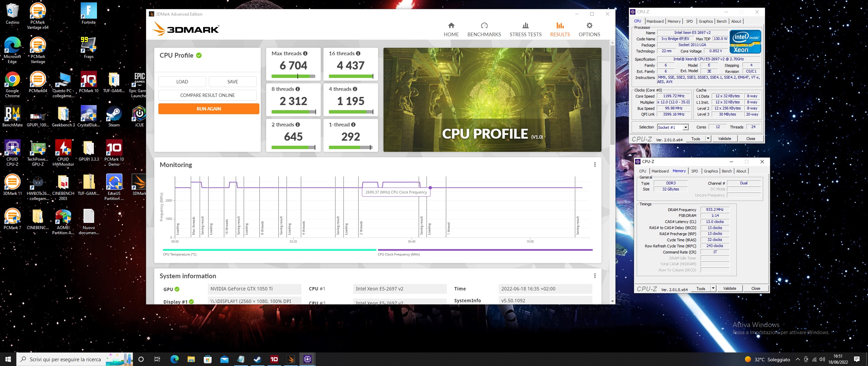Viewport: 868px width, 366px height.
Task: Show info for 16 threads score
Action: (358, 54)
